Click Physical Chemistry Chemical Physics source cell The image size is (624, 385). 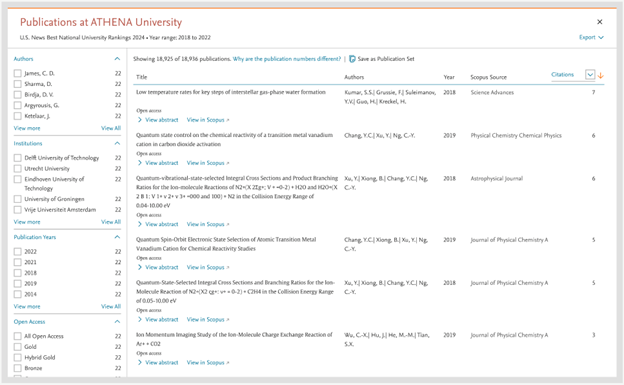click(516, 135)
